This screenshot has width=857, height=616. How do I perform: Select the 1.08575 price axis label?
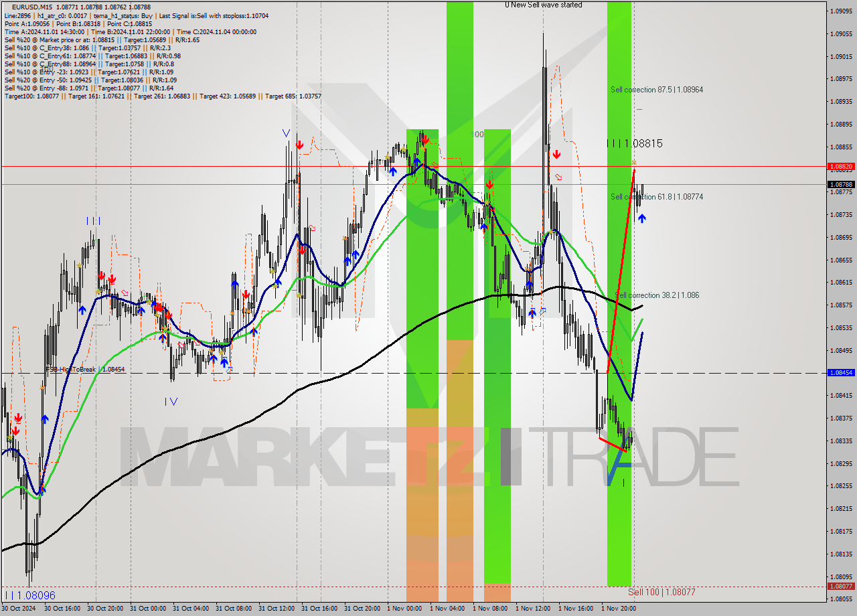841,305
